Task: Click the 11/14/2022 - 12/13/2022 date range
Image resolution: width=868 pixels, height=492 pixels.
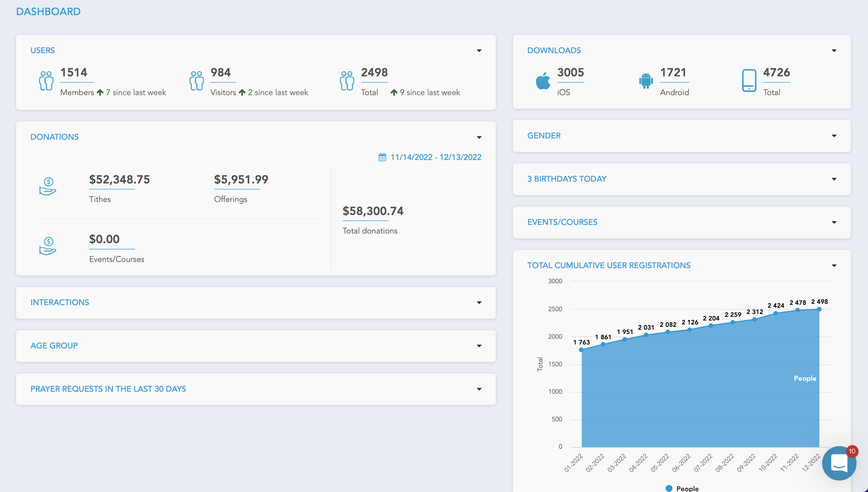Action: 435,157
